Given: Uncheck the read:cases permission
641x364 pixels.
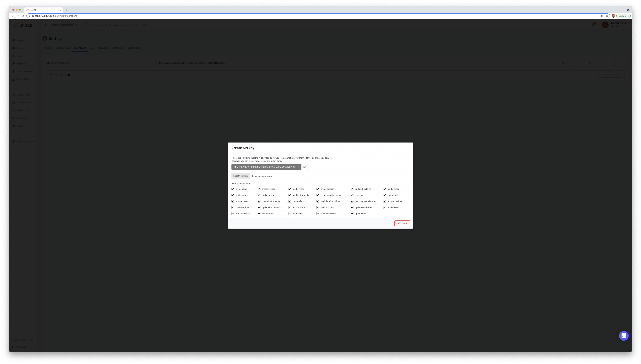Looking at the screenshot, I should click(x=233, y=195).
